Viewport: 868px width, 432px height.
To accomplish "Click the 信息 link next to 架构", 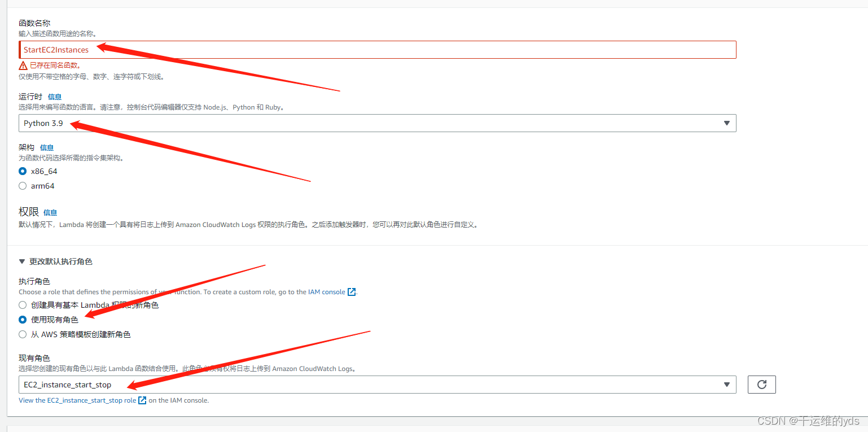I will click(x=47, y=147).
